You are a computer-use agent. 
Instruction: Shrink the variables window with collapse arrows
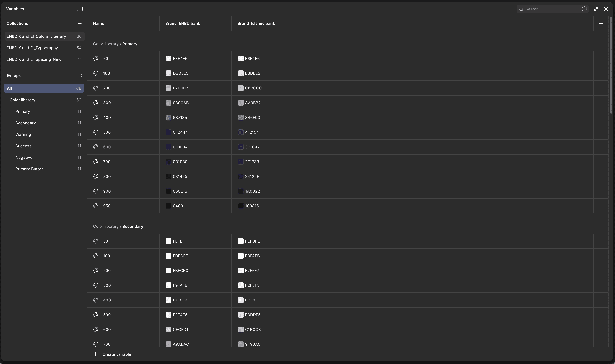coord(596,9)
